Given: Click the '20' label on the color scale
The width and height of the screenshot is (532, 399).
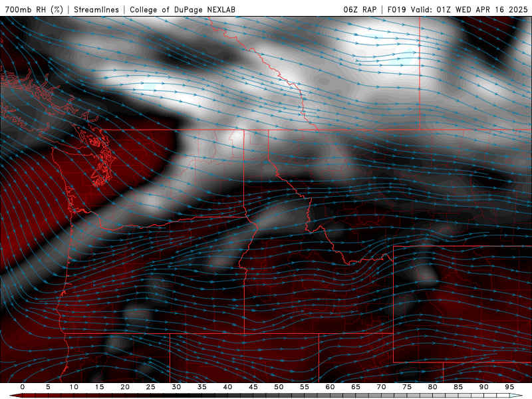Looking at the screenshot, I should (x=125, y=387).
